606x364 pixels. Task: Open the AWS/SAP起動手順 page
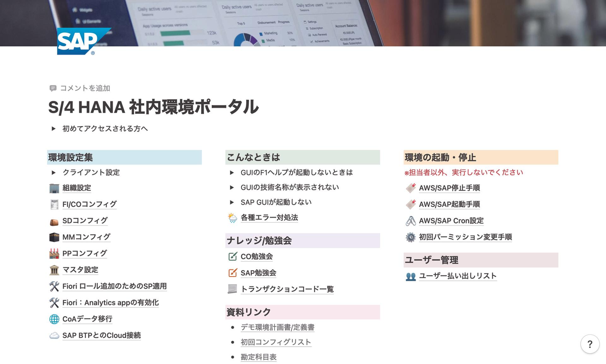449,204
